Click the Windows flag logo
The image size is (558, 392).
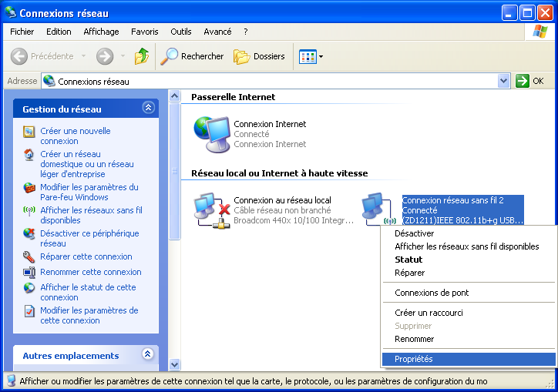pyautogui.click(x=540, y=32)
